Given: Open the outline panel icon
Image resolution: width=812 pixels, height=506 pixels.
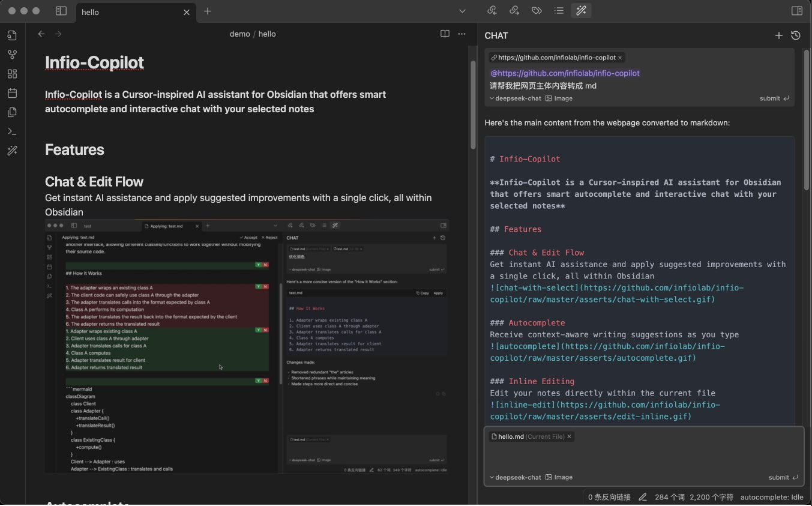Looking at the screenshot, I should pyautogui.click(x=559, y=11).
